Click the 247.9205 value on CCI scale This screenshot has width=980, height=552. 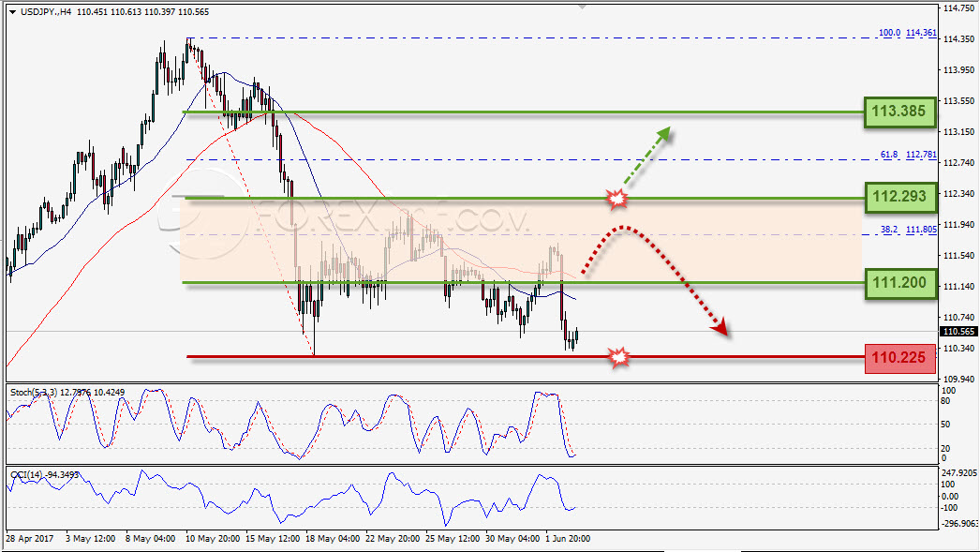pos(958,473)
